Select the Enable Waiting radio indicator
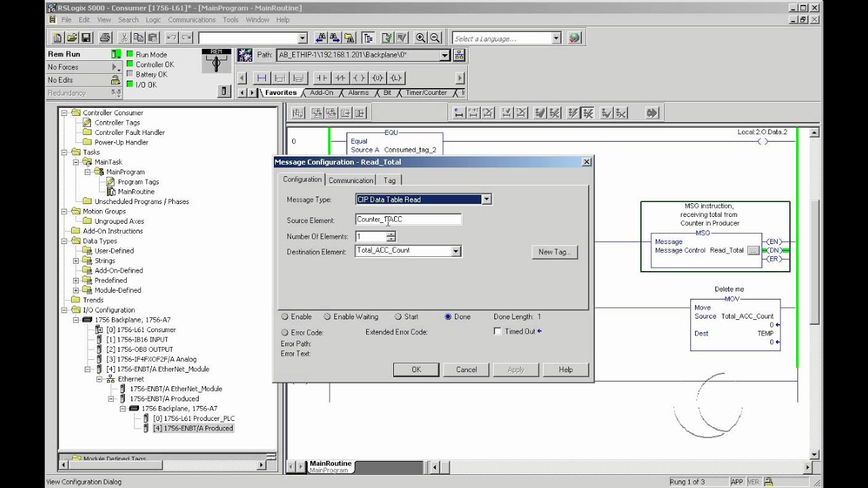 click(x=328, y=317)
